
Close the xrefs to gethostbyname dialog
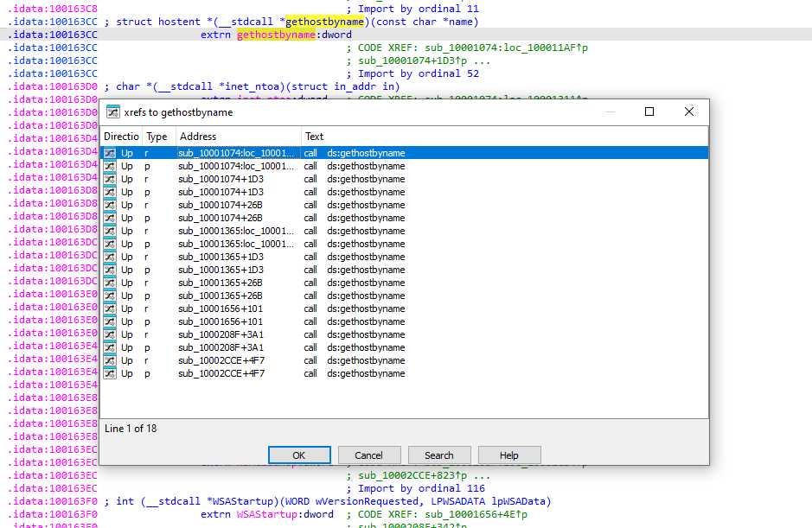click(x=689, y=112)
